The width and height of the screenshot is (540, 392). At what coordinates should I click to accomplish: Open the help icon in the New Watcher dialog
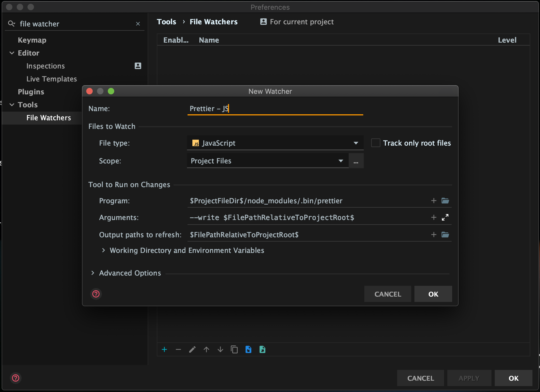tap(96, 294)
